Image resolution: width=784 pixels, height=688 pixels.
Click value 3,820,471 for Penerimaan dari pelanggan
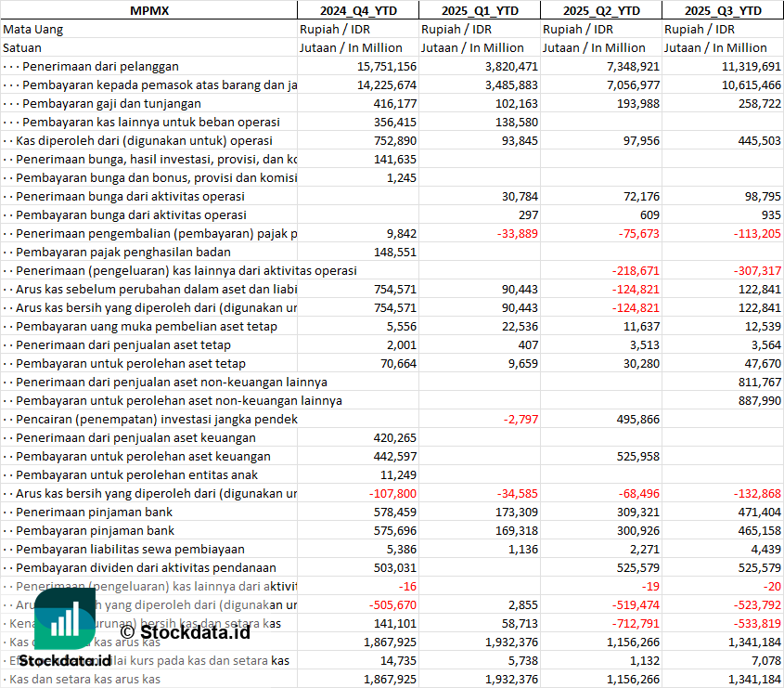point(511,67)
